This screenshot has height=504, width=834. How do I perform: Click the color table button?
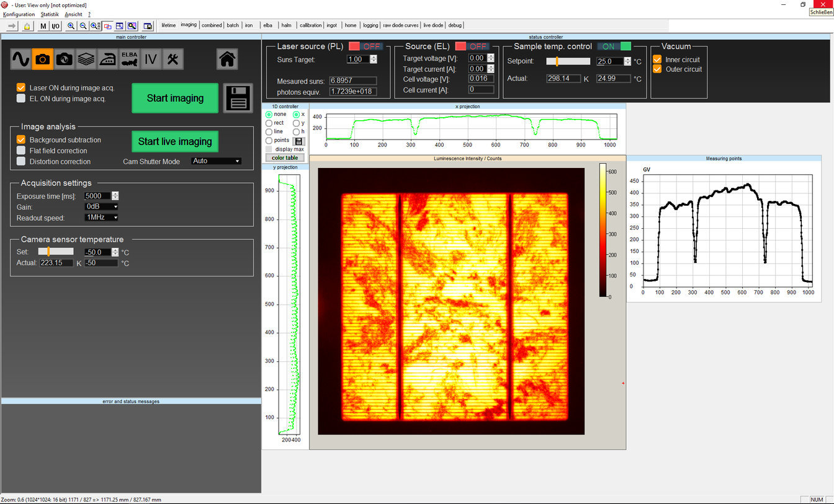[x=285, y=158]
